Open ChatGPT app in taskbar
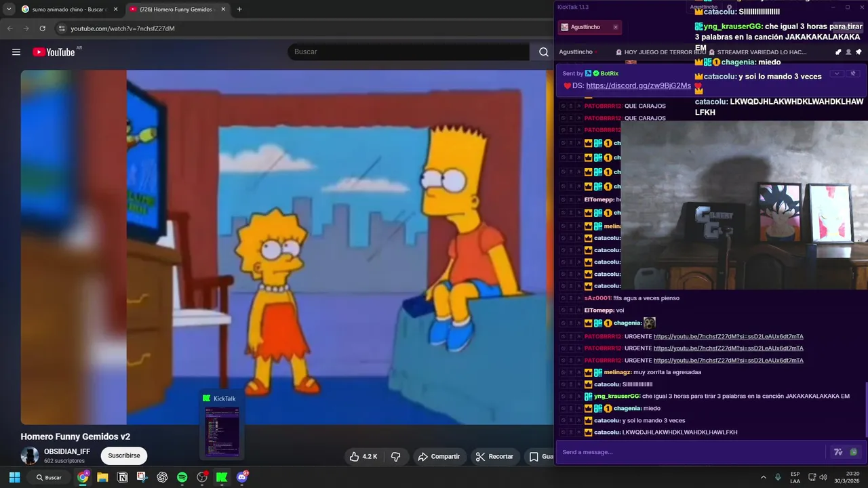The height and width of the screenshot is (488, 868). 162,477
